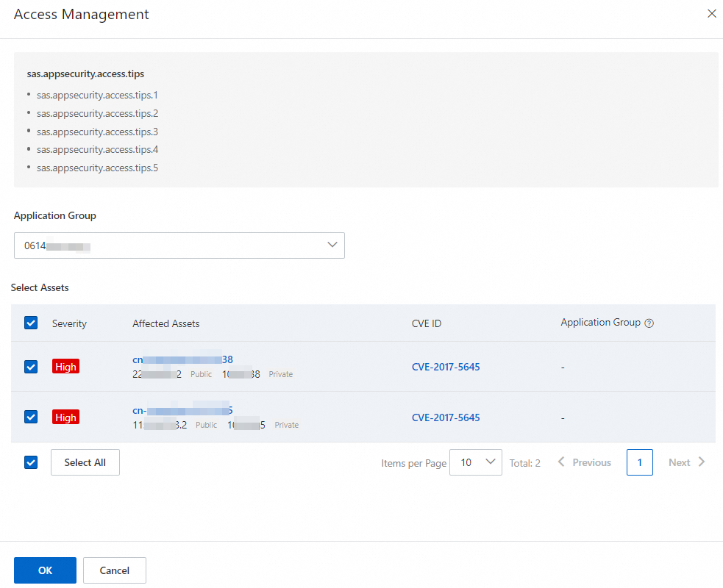Click the Previous page arrow icon
The image size is (723, 588).
[561, 462]
